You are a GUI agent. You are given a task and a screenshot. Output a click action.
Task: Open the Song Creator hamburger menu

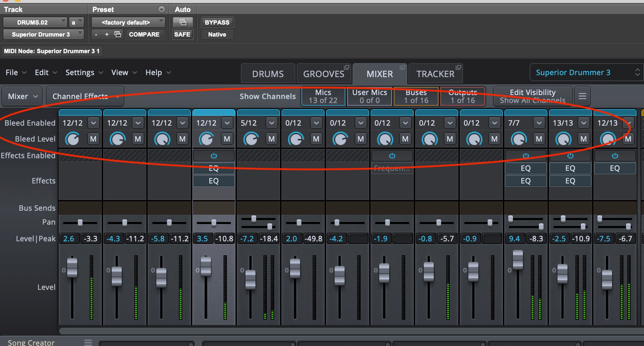[x=88, y=342]
